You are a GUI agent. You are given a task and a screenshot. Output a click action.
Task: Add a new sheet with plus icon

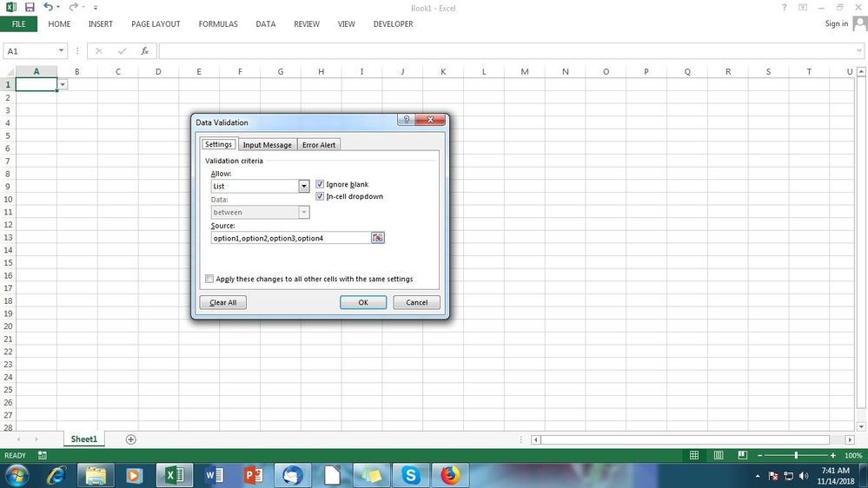click(x=130, y=439)
